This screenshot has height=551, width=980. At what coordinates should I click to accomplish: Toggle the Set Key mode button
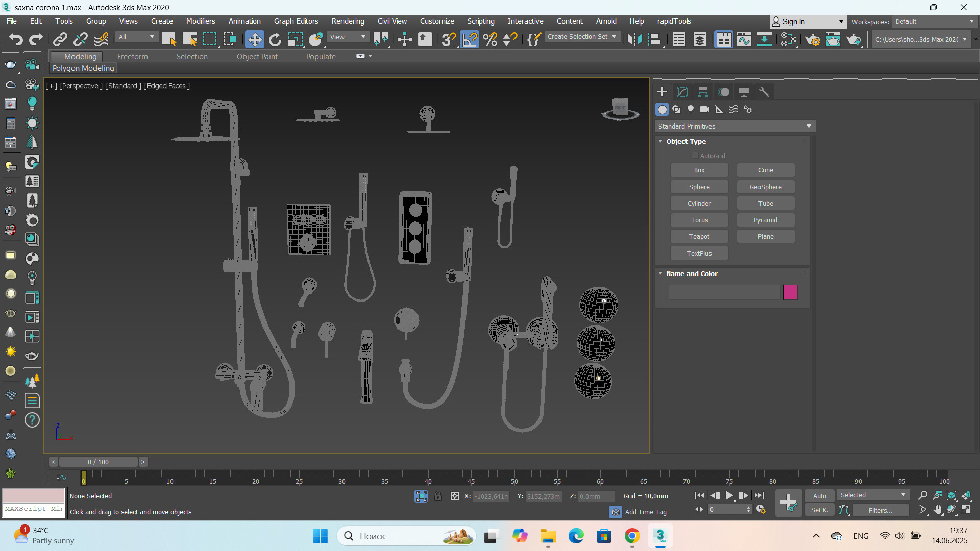click(820, 510)
